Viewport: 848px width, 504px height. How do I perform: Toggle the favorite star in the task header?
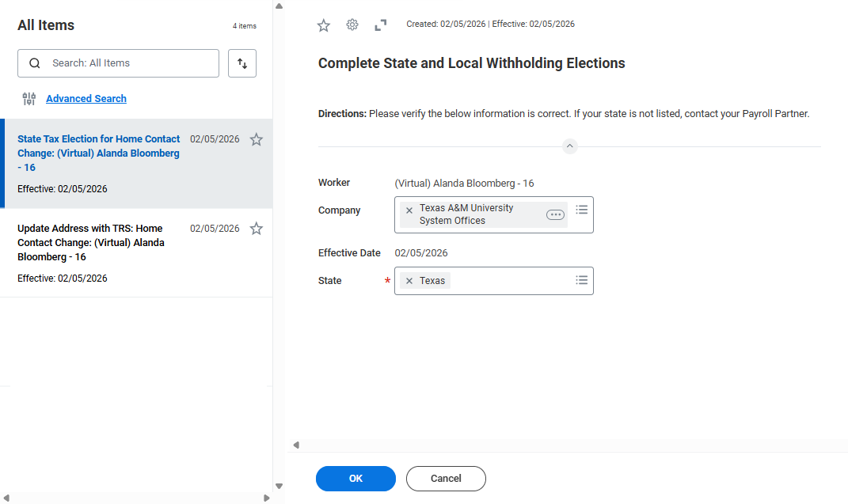point(323,25)
